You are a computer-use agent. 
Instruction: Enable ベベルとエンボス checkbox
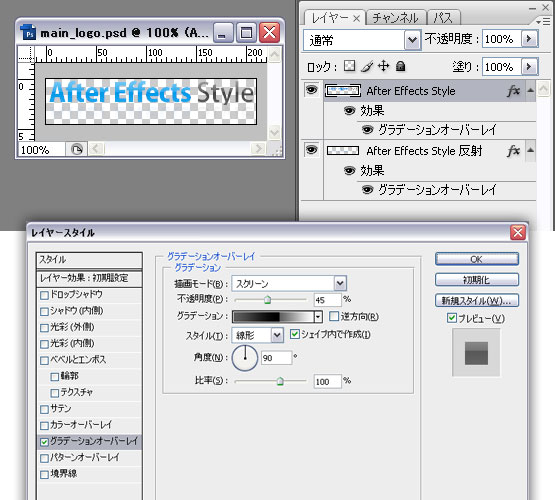coord(44,360)
